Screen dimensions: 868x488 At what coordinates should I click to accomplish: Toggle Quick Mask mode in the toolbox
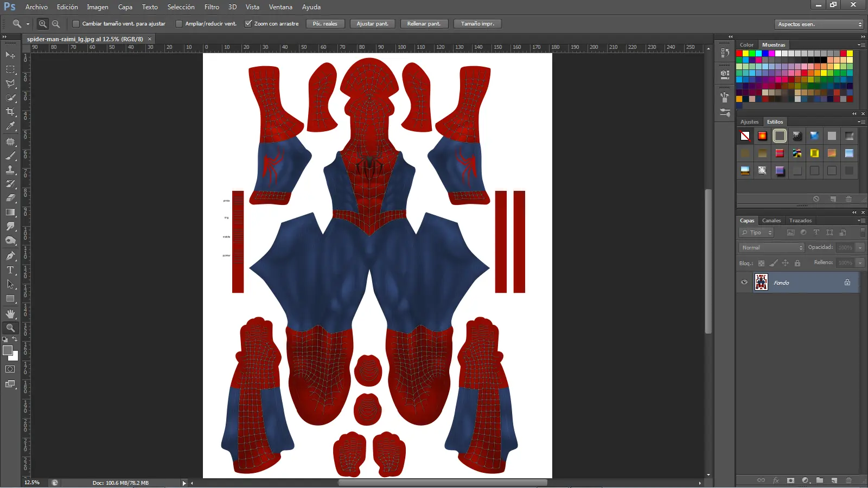pyautogui.click(x=10, y=369)
